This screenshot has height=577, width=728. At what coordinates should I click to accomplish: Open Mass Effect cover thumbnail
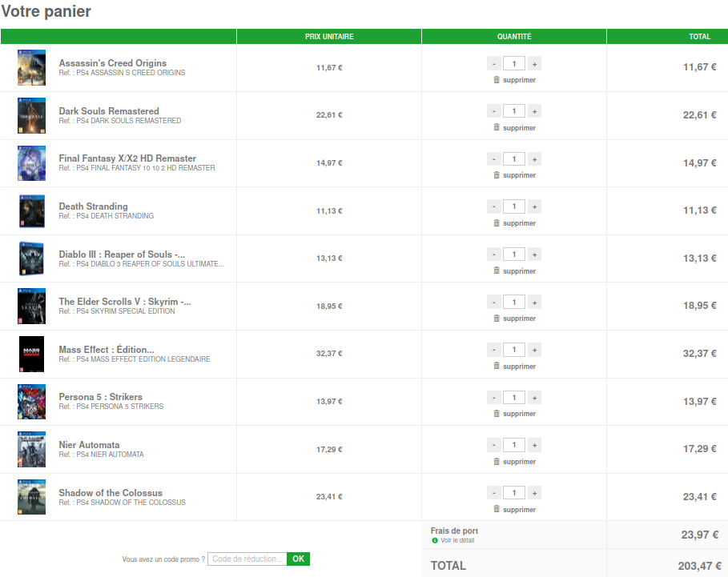pyautogui.click(x=31, y=354)
